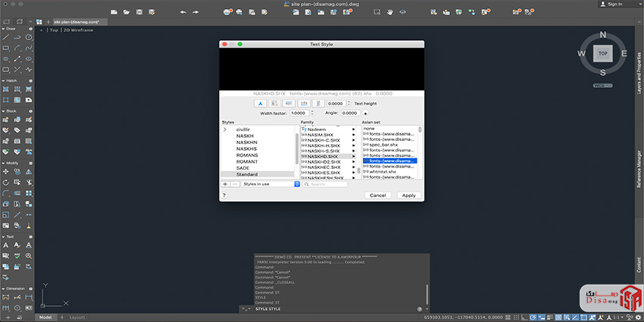Switch to the Model tab
This screenshot has height=322, width=644.
pos(45,317)
